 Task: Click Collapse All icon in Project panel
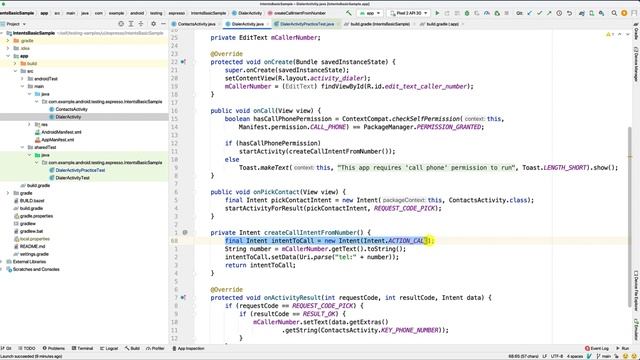pyautogui.click(x=141, y=24)
